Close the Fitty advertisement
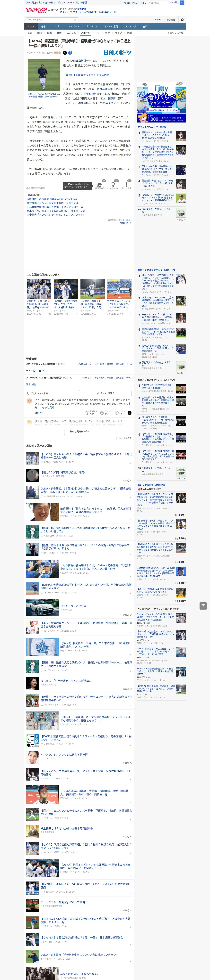 click(184, 83)
